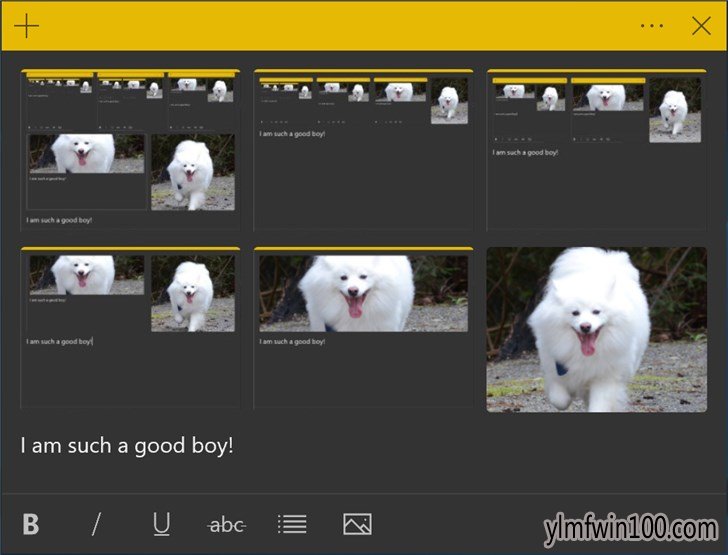Screen dimensions: 728x555
Task: Close the sticky note
Action: [x=701, y=26]
